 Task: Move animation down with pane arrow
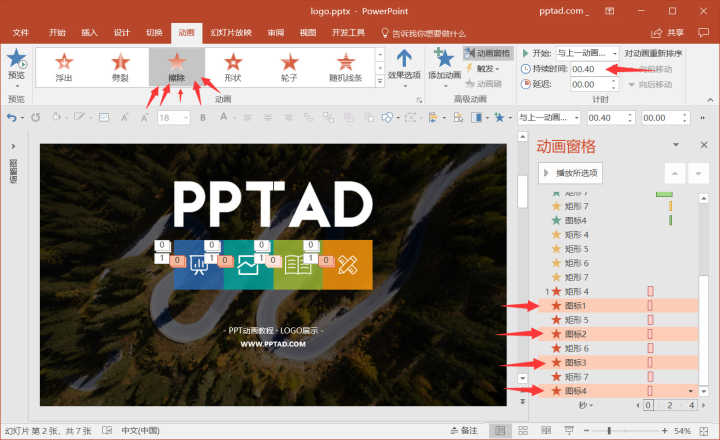click(698, 173)
